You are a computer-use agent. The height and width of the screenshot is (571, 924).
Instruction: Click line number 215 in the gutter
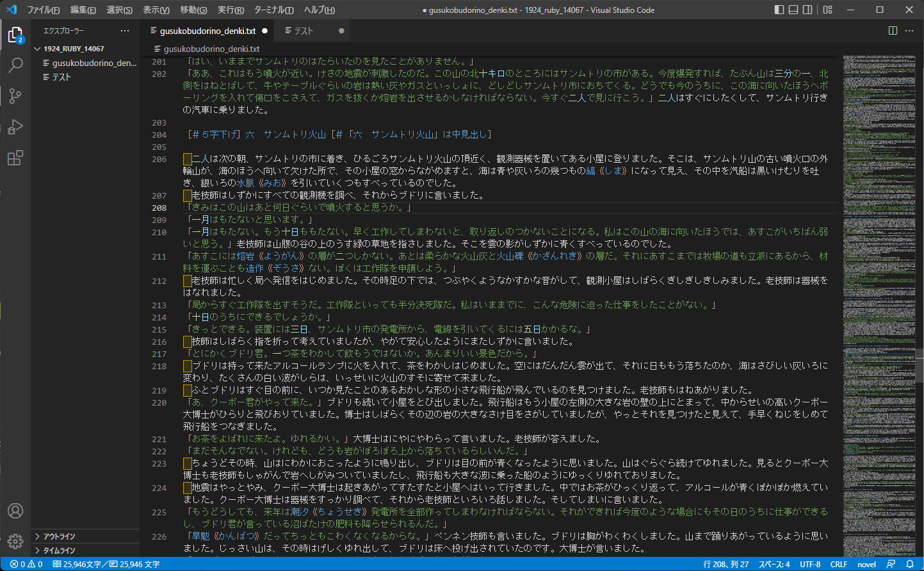point(159,329)
